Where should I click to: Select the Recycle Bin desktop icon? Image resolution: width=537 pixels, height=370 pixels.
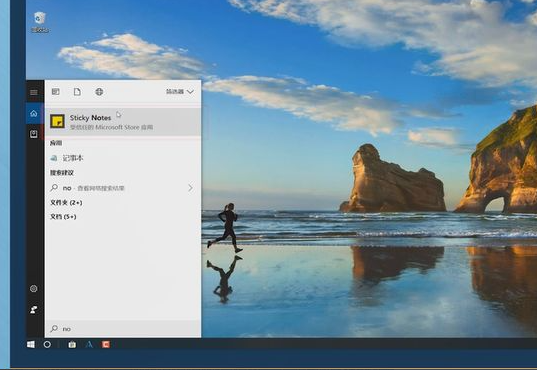(40, 22)
